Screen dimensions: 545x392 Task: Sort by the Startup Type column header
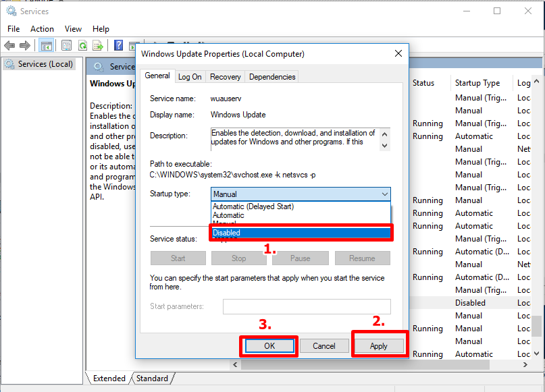[482, 83]
